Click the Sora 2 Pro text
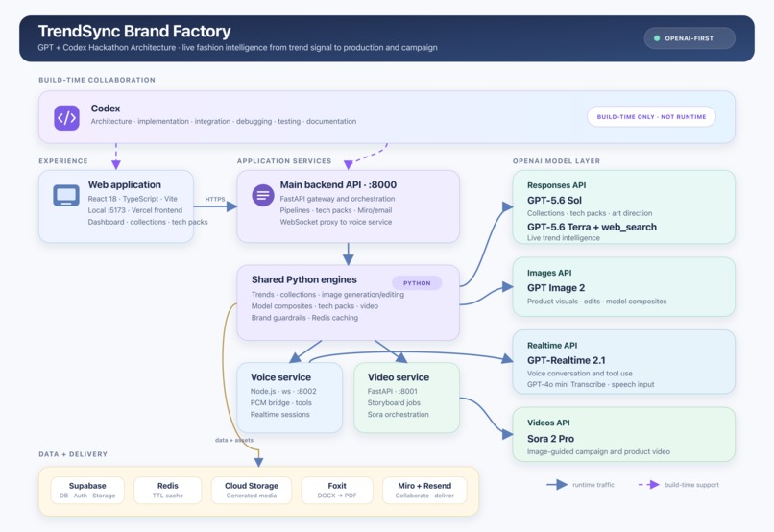This screenshot has height=532, width=774. (550, 439)
